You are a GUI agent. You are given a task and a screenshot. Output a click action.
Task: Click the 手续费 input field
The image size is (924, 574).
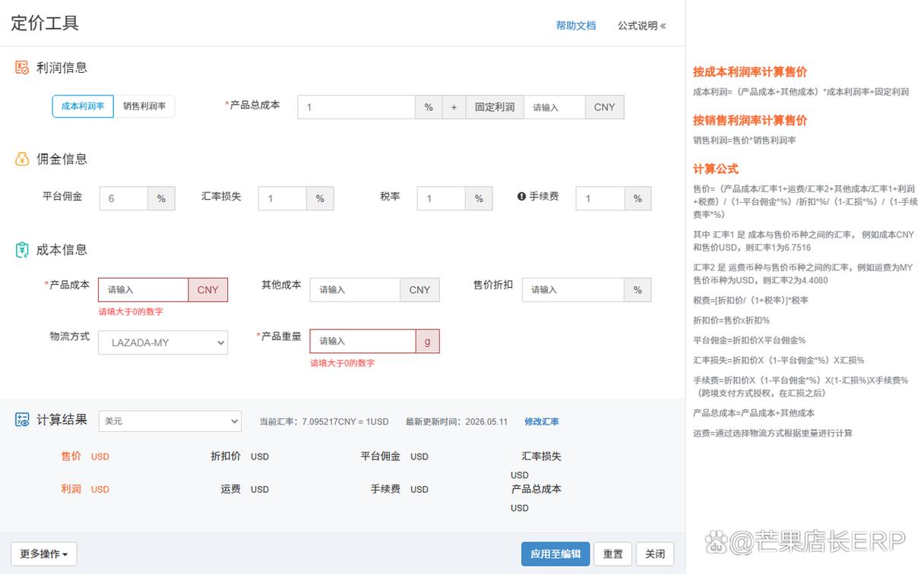(600, 198)
